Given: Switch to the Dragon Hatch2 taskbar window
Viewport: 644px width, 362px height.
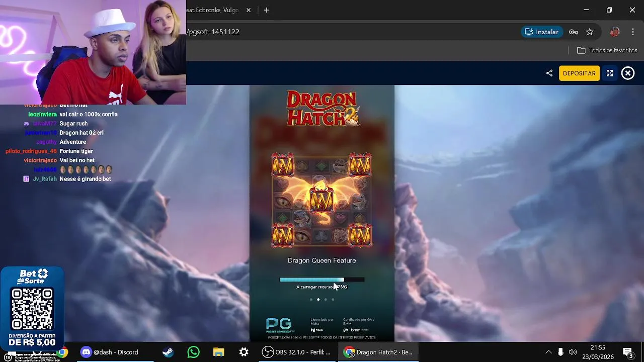Looking at the screenshot, I should (379, 352).
